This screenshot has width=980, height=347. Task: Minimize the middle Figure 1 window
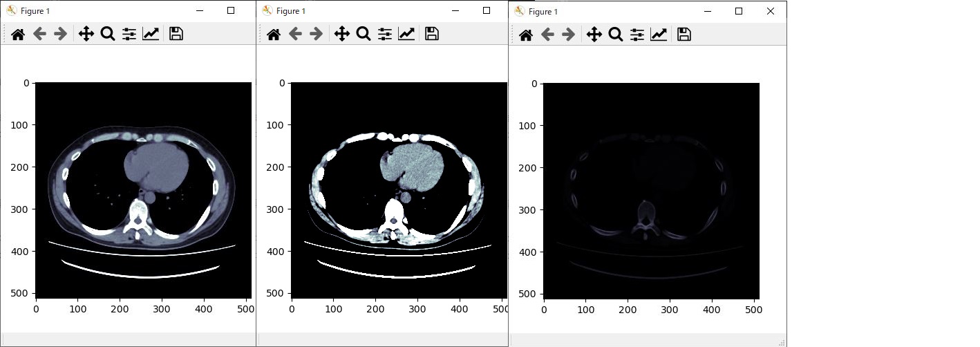point(455,10)
